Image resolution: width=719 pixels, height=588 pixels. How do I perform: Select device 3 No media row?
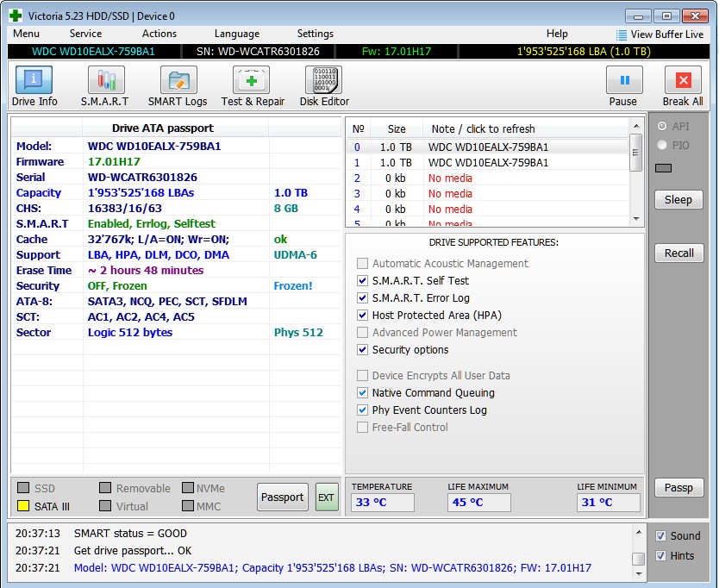point(488,193)
